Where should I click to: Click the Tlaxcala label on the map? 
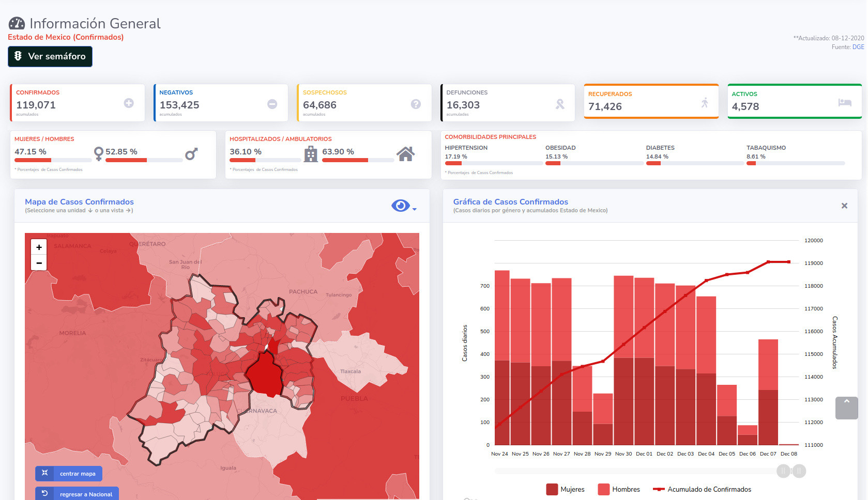[351, 371]
